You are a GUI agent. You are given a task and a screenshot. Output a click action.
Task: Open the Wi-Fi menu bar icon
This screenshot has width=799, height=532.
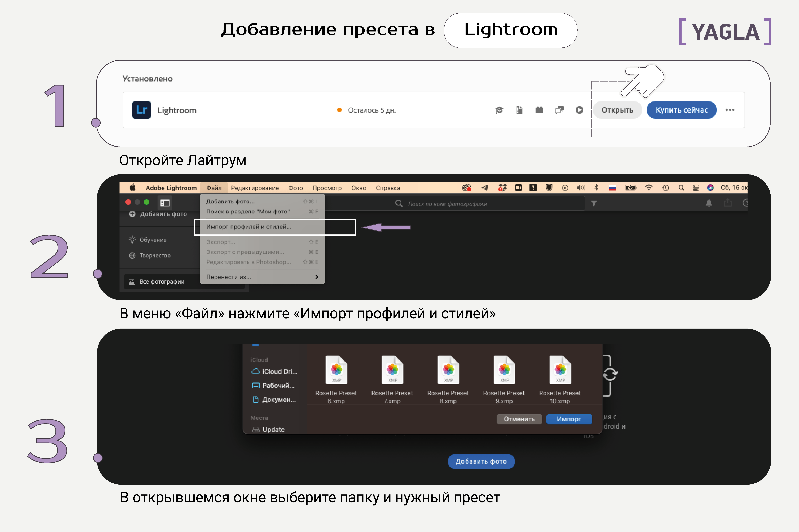[649, 188]
